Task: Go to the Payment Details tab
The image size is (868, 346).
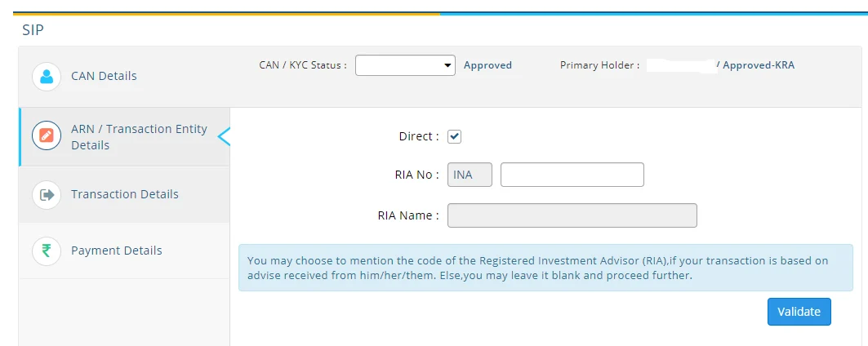Action: 116,251
